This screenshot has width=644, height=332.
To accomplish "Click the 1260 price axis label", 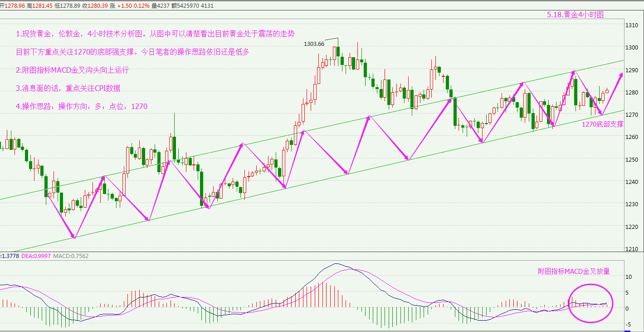I will [633, 137].
